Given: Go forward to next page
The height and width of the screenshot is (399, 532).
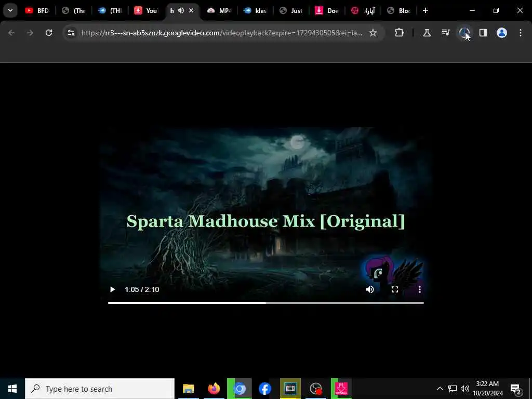Looking at the screenshot, I should point(30,33).
